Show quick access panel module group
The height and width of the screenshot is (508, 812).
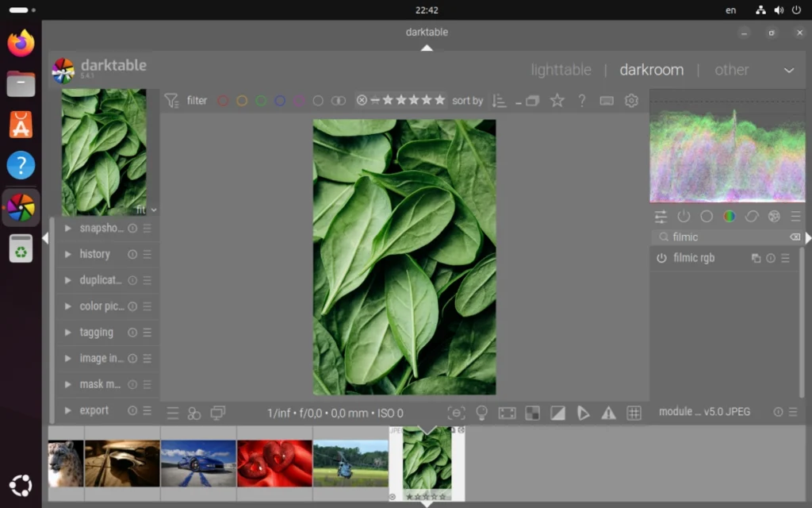(x=661, y=216)
